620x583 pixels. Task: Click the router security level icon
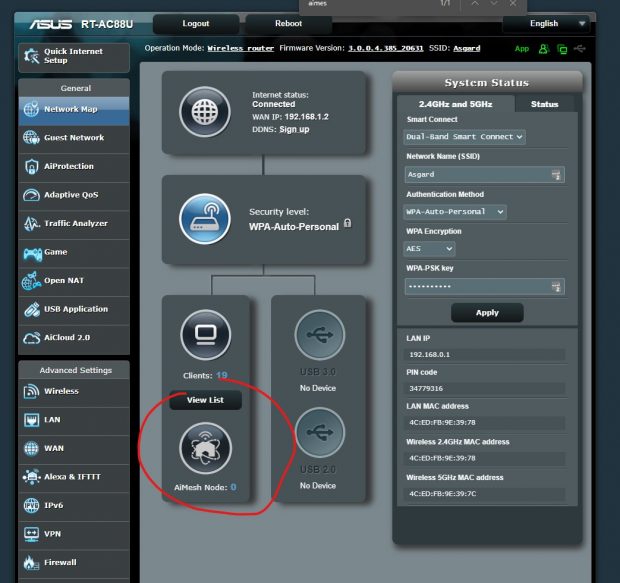coord(205,219)
